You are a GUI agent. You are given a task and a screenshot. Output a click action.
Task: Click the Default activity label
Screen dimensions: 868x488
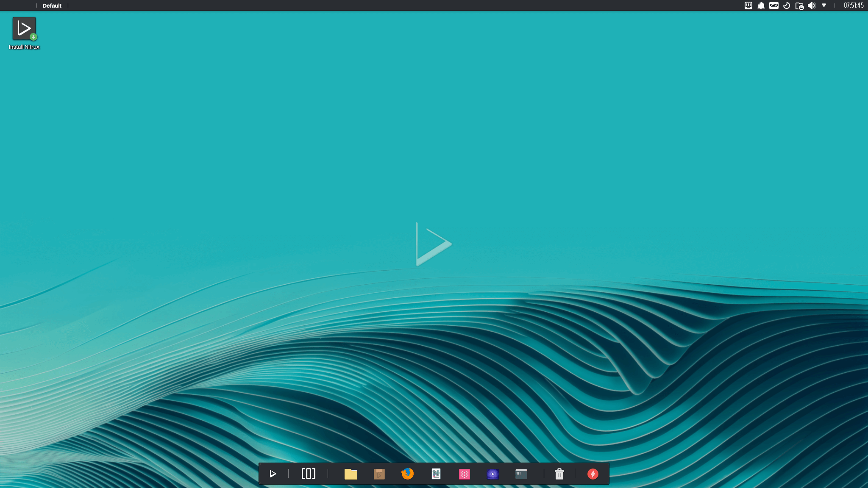[x=51, y=6]
